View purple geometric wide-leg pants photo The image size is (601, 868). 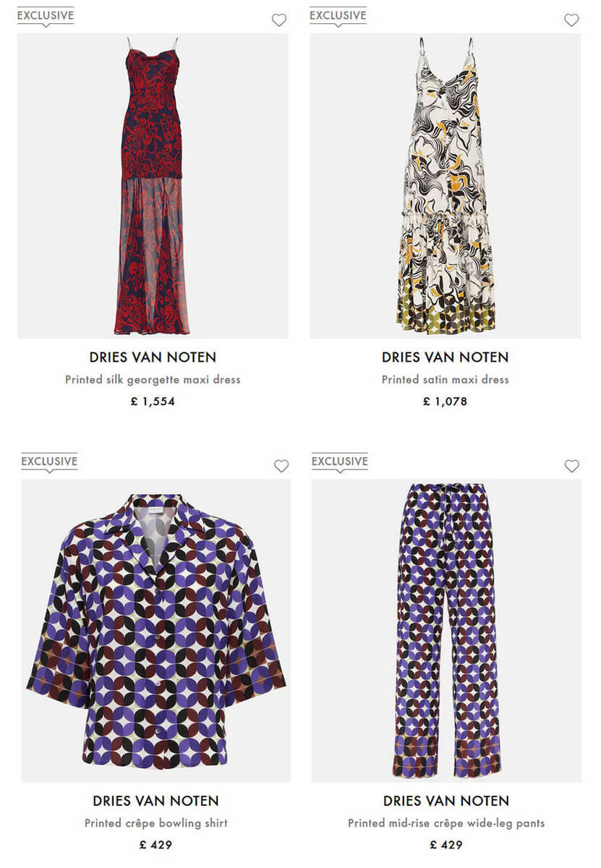tap(446, 630)
